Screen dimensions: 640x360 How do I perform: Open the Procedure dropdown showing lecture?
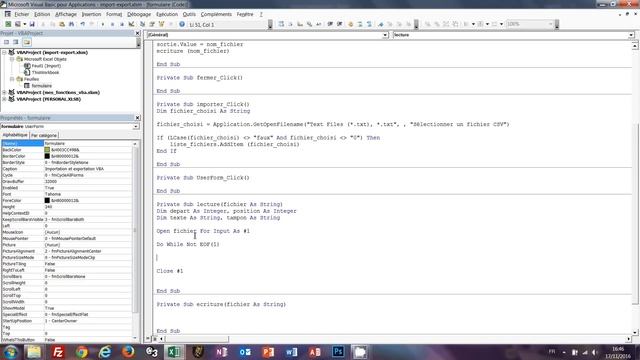pos(631,35)
